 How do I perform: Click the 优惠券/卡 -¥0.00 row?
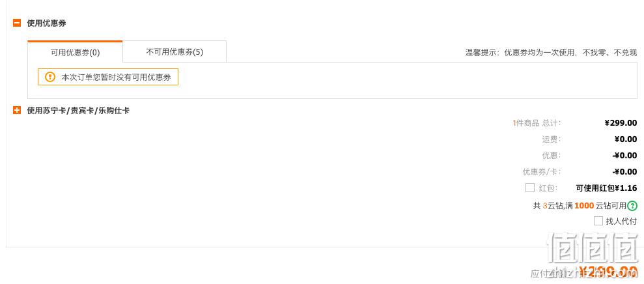tap(580, 172)
